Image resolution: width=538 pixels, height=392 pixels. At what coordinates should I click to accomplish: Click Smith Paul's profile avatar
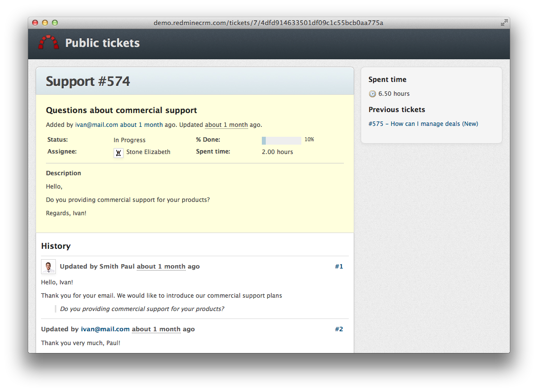coord(48,266)
